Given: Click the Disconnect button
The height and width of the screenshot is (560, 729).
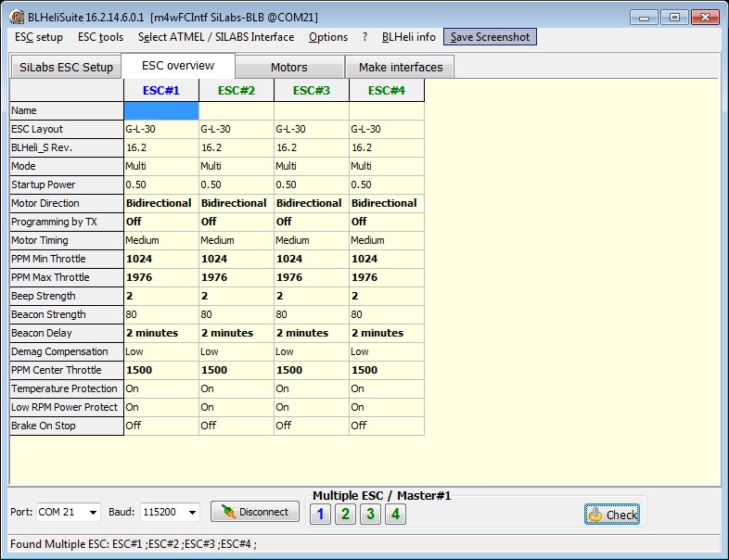Looking at the screenshot, I should click(255, 512).
